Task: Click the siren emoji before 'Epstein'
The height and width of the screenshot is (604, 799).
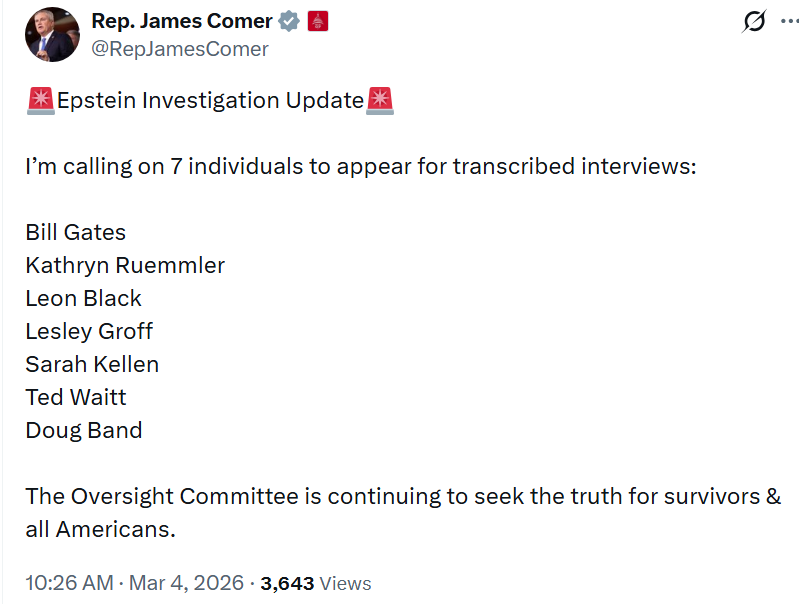Action: click(x=40, y=100)
